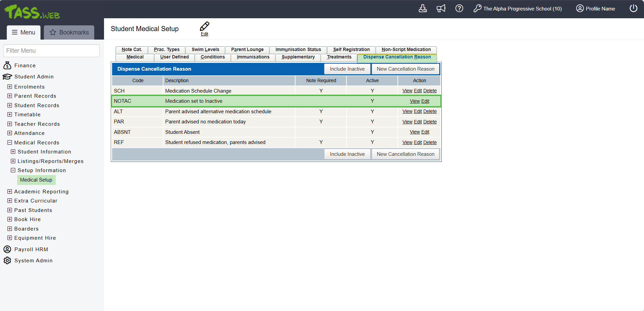Click inside the Filter Menu field

(x=51, y=51)
